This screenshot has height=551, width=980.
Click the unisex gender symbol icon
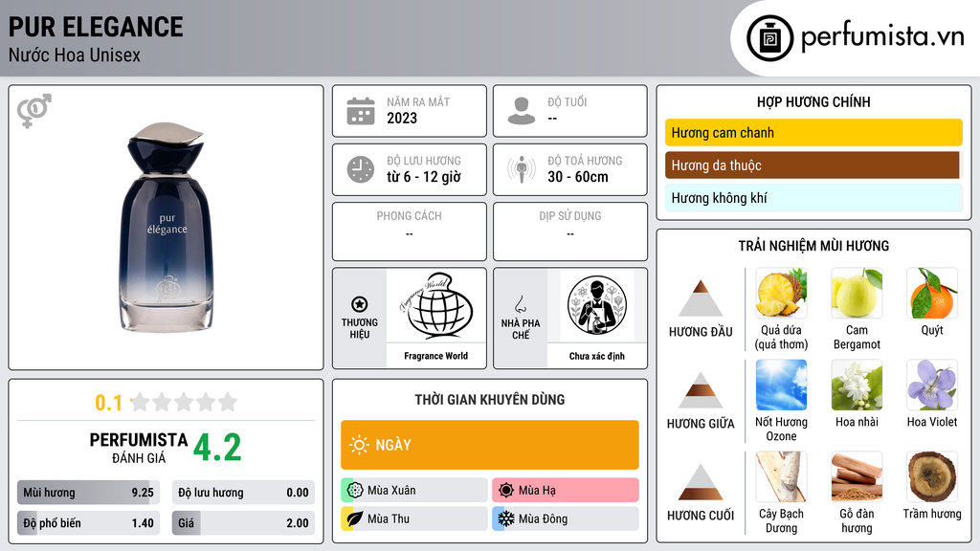coord(33,111)
